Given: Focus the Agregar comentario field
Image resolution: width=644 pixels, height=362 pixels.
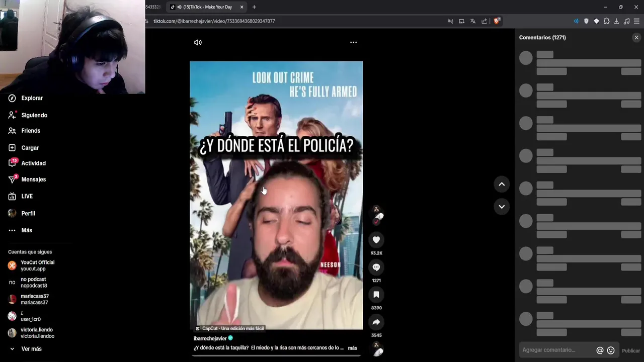Looking at the screenshot, I should pos(557,350).
